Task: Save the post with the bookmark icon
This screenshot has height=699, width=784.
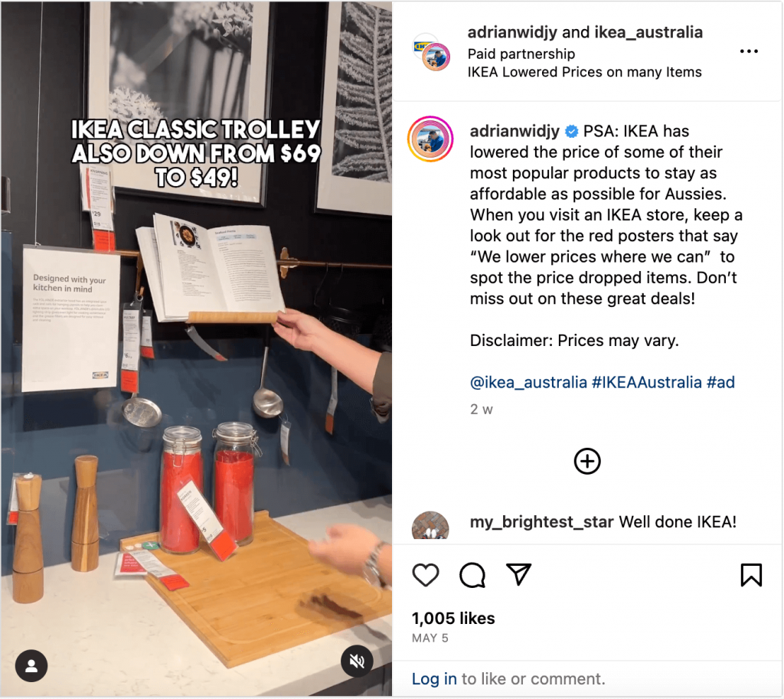Action: tap(751, 574)
